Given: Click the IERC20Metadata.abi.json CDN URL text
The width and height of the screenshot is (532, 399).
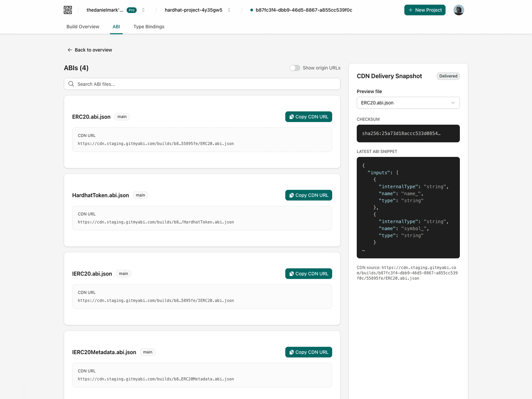Looking at the screenshot, I should 156,379.
